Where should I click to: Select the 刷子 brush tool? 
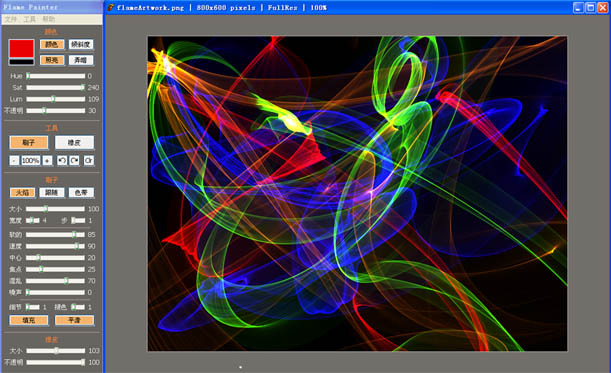click(29, 143)
